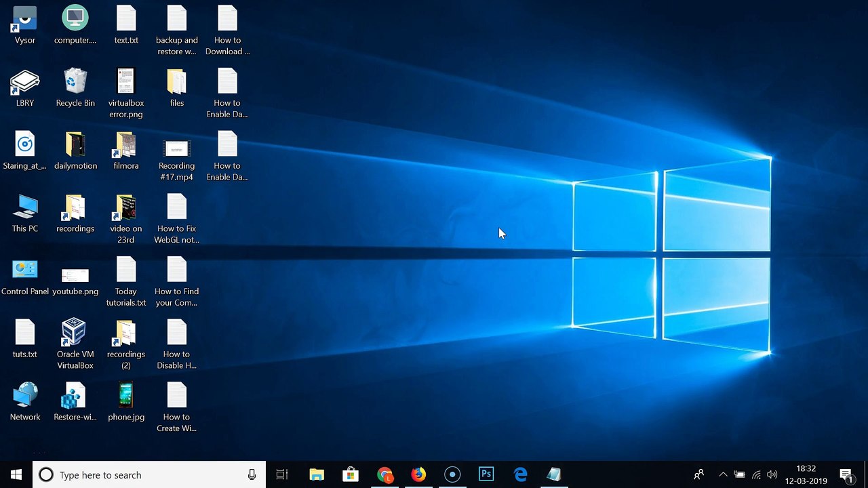
Task: Select the computer… desktop icon
Action: click(75, 24)
